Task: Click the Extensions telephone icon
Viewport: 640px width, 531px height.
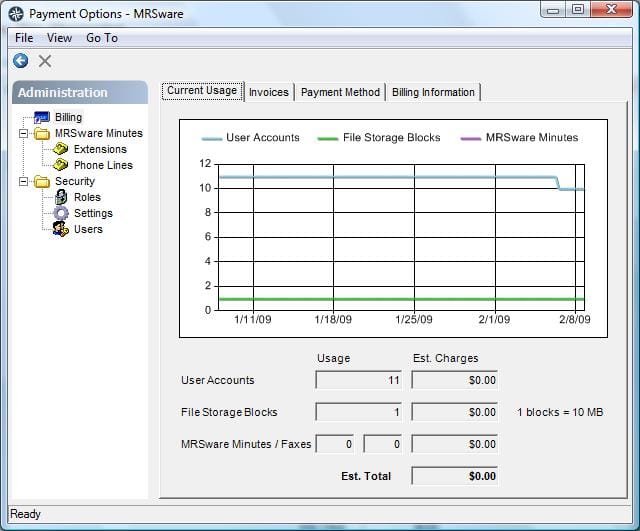Action: coord(60,149)
